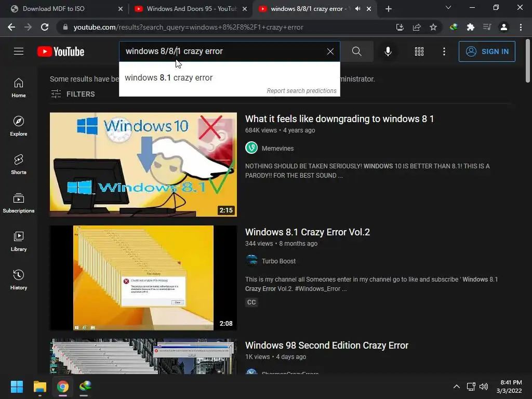Open Library in the sidebar

click(x=19, y=242)
